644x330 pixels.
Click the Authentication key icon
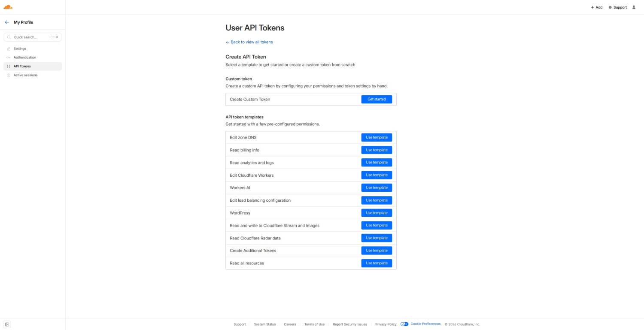click(9, 58)
